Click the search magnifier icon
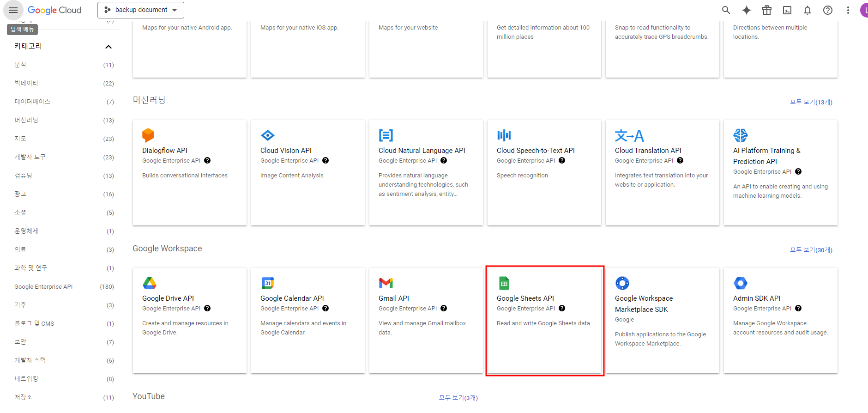Viewport: 868px width, 413px height. (x=726, y=10)
